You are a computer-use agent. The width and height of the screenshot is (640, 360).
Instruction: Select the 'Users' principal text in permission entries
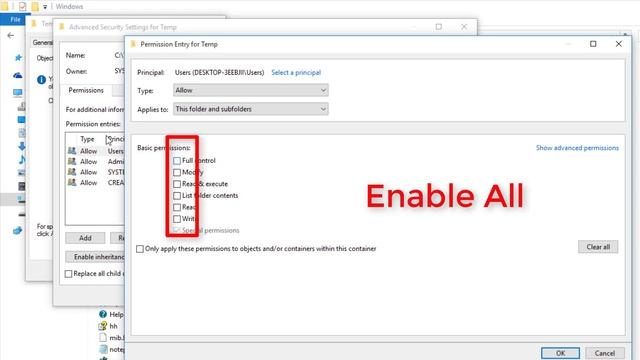pos(116,151)
